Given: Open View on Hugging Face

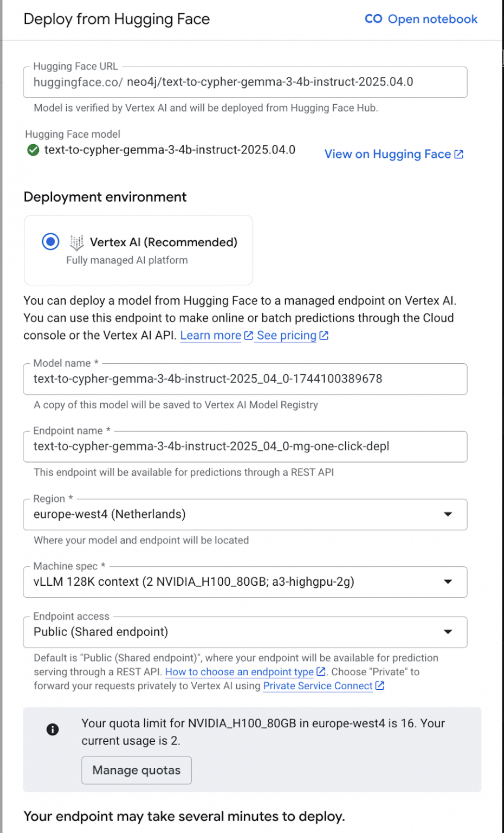Looking at the screenshot, I should pos(389,154).
